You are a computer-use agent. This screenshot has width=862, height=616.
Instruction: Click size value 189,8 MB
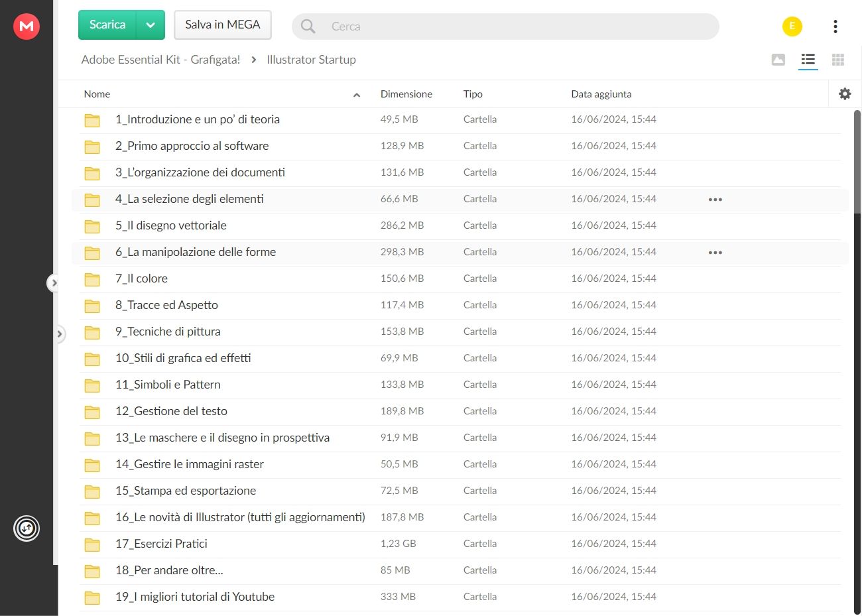point(402,411)
